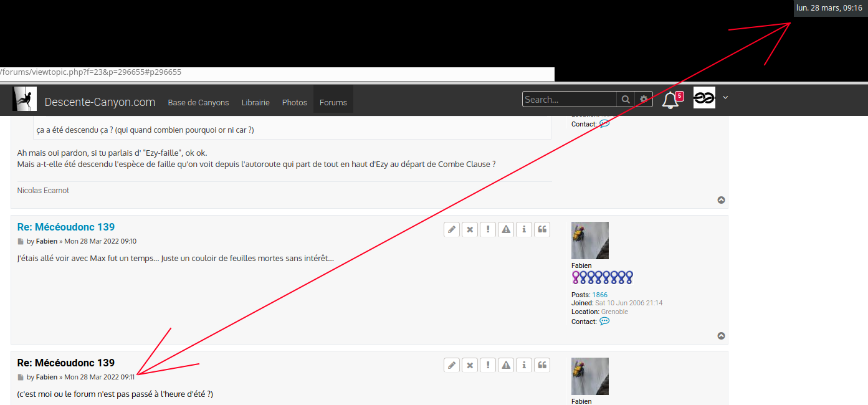This screenshot has height=405, width=868.
Task: Report the 09:10 post with exclamation icon
Action: click(488, 229)
